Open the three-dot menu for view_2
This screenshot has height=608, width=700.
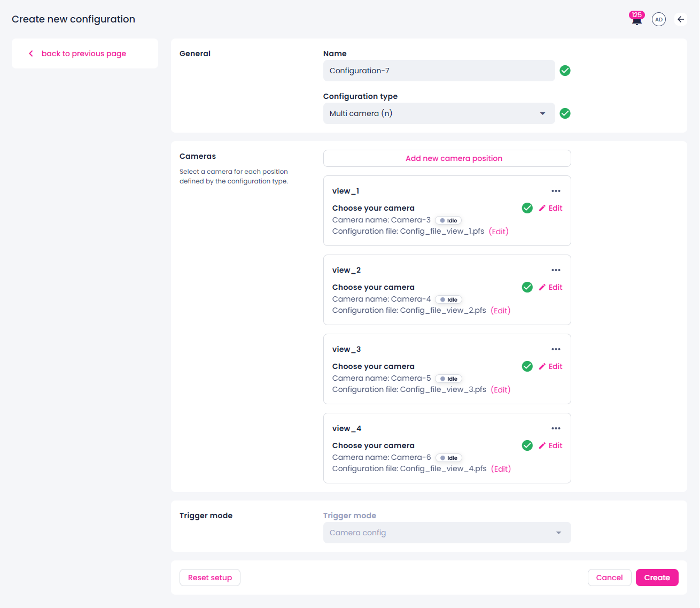coord(556,270)
